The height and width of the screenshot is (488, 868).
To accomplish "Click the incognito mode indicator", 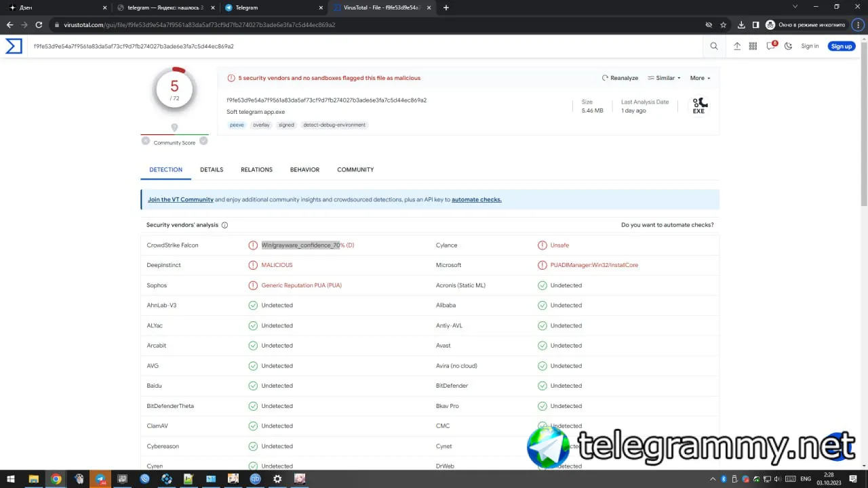I will point(806,25).
